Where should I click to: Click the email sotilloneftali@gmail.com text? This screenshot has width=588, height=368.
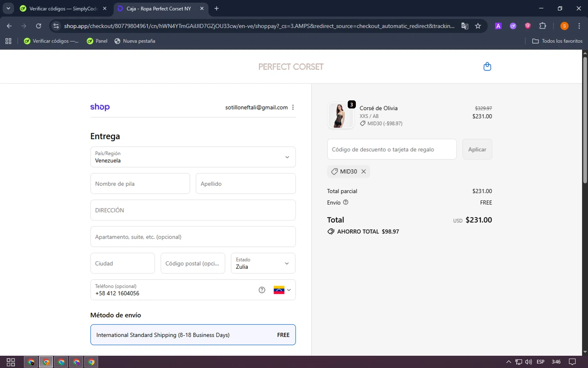(256, 107)
